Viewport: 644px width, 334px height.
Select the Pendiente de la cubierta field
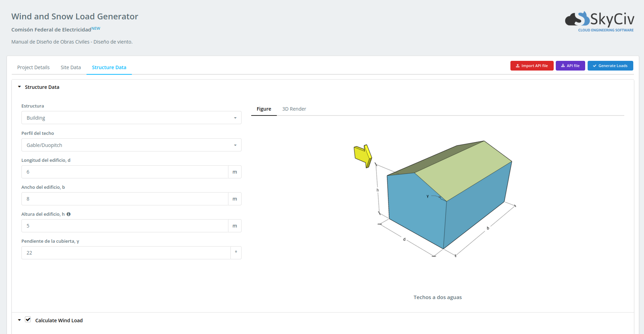(126, 253)
